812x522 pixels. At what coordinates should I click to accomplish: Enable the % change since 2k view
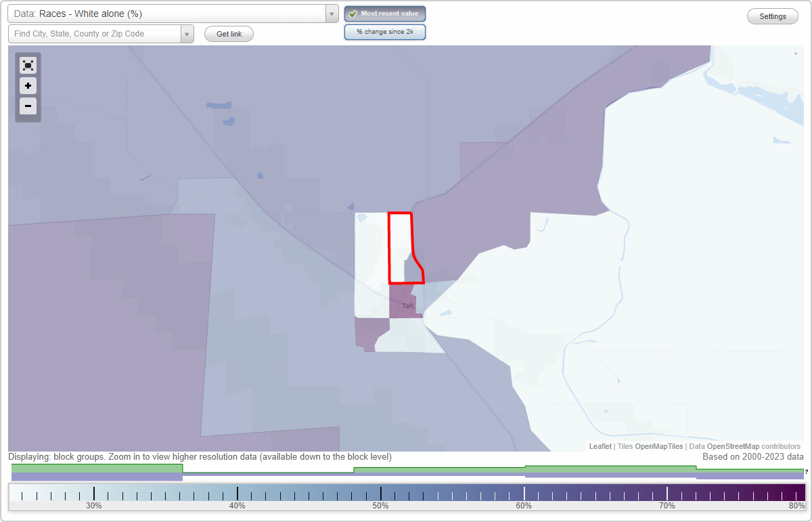click(x=384, y=31)
